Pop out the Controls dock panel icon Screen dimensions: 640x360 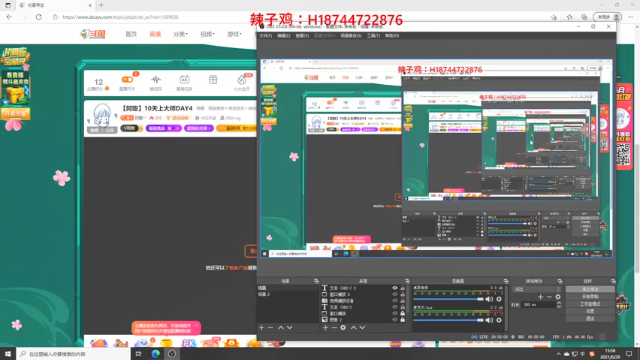pos(613,281)
